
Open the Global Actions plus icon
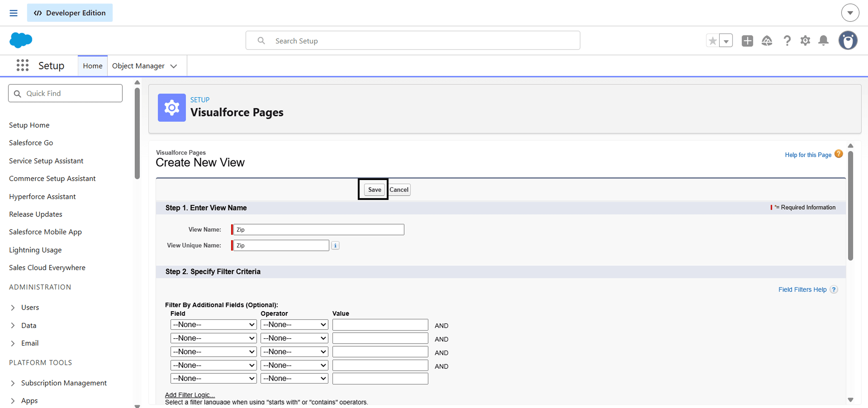[x=747, y=41]
